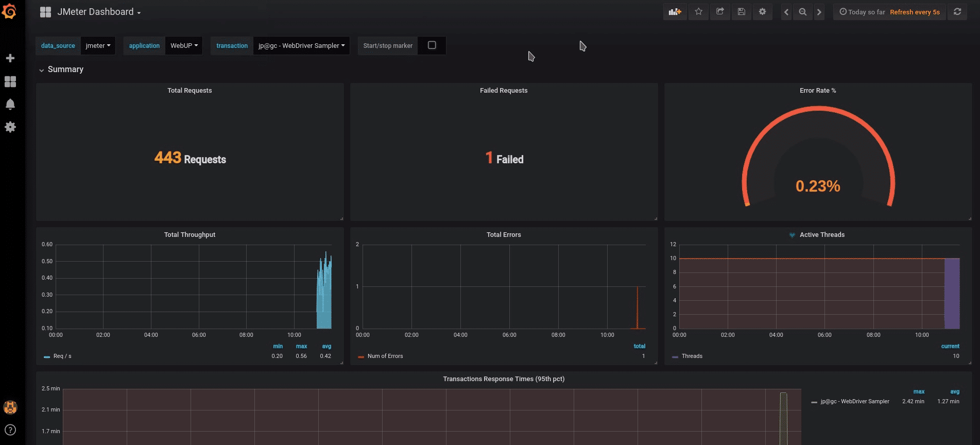Click the dashboard grid icon beside title
980x445 pixels.
click(x=45, y=12)
